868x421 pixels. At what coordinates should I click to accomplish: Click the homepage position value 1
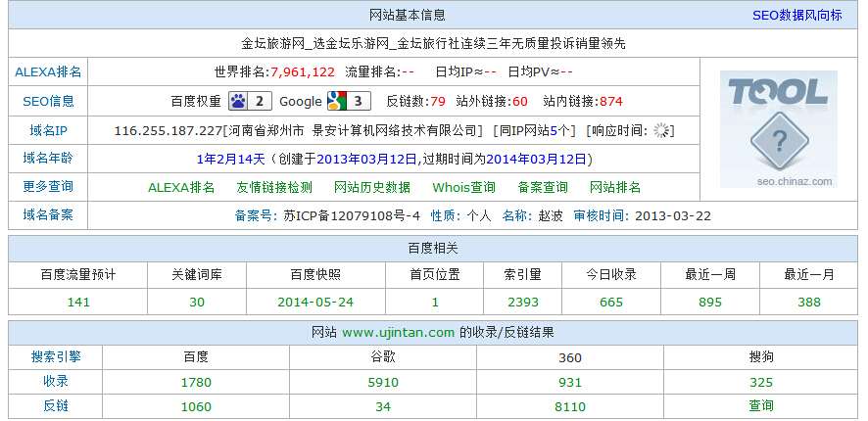435,303
